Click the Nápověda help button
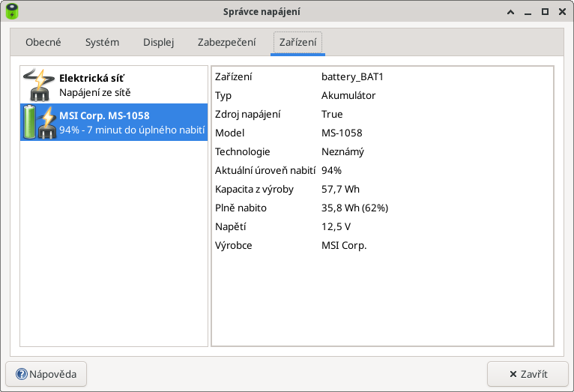Image resolution: width=574 pixels, height=392 pixels. (x=46, y=374)
